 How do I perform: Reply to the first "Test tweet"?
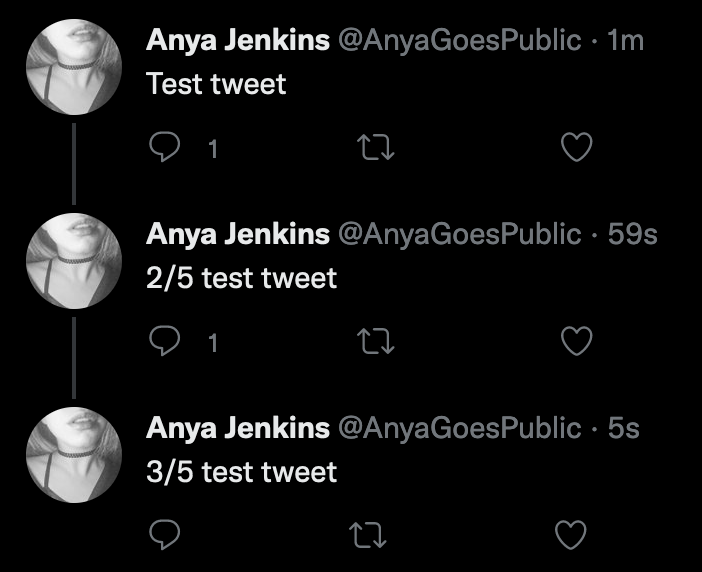click(163, 149)
